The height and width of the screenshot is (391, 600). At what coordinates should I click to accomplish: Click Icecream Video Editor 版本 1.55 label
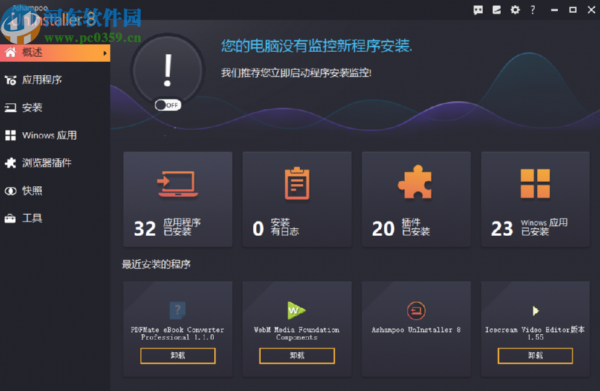535,333
